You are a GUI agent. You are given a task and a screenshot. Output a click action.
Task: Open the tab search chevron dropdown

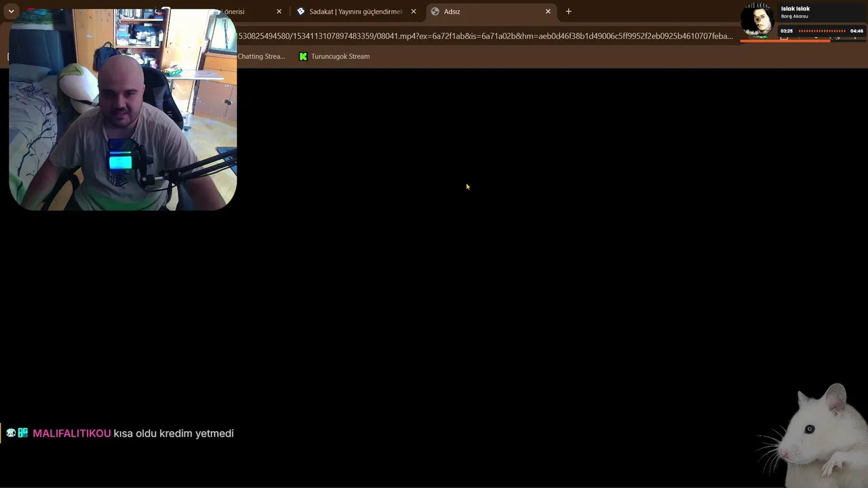pos(11,12)
